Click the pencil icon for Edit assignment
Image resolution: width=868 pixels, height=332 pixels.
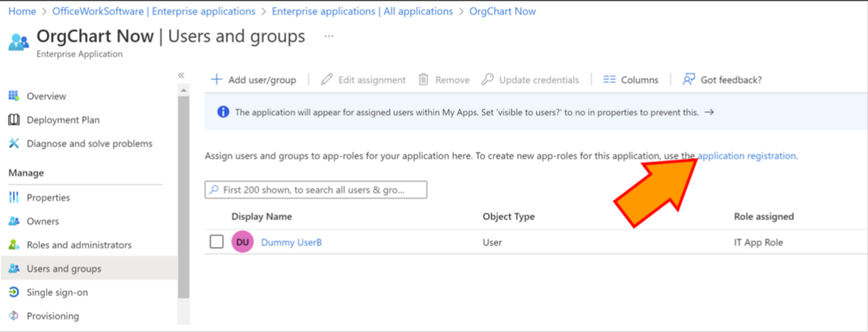[x=327, y=79]
